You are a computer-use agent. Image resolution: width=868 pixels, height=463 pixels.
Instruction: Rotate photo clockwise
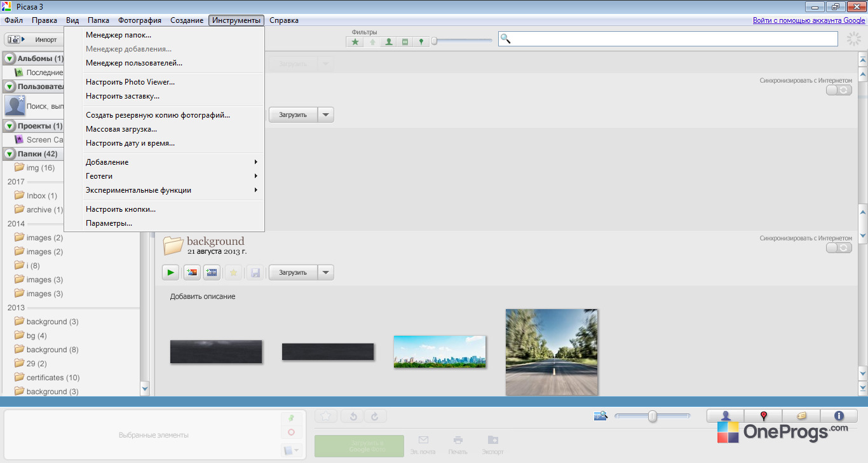[x=375, y=416]
